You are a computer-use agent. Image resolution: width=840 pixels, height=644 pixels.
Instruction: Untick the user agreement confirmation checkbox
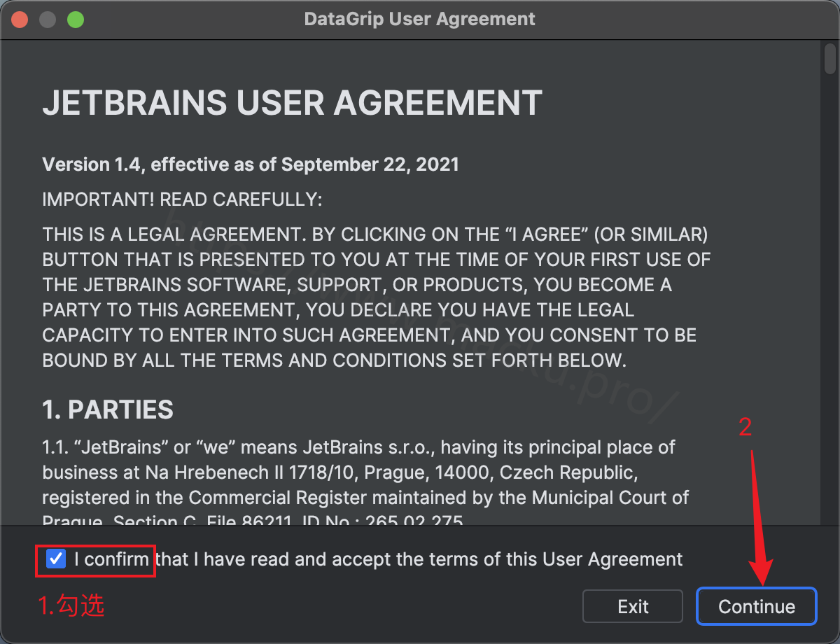55,559
